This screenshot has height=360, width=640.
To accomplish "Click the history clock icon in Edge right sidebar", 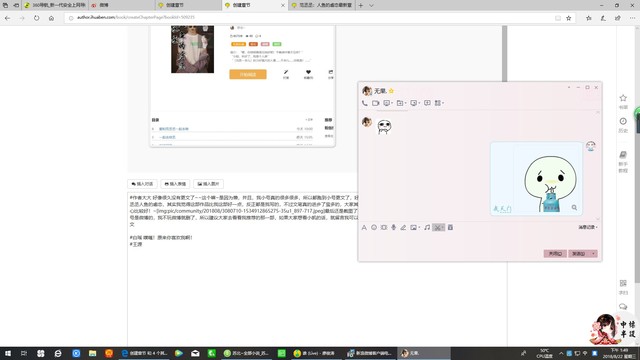I will 623,121.
